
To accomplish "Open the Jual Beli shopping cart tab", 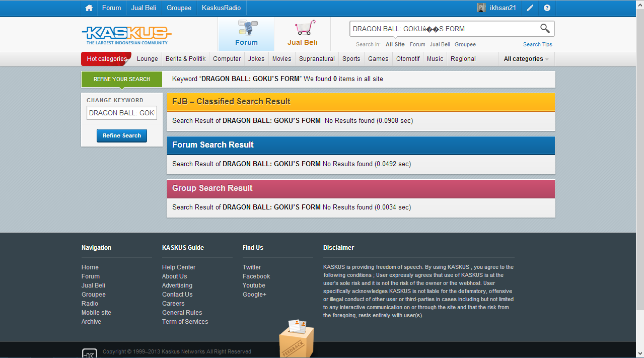I will [303, 34].
